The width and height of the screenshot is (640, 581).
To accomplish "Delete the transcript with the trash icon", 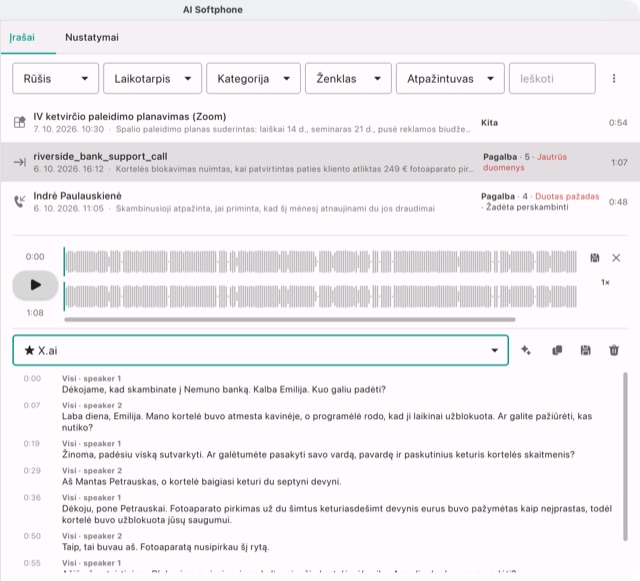I will coord(614,350).
